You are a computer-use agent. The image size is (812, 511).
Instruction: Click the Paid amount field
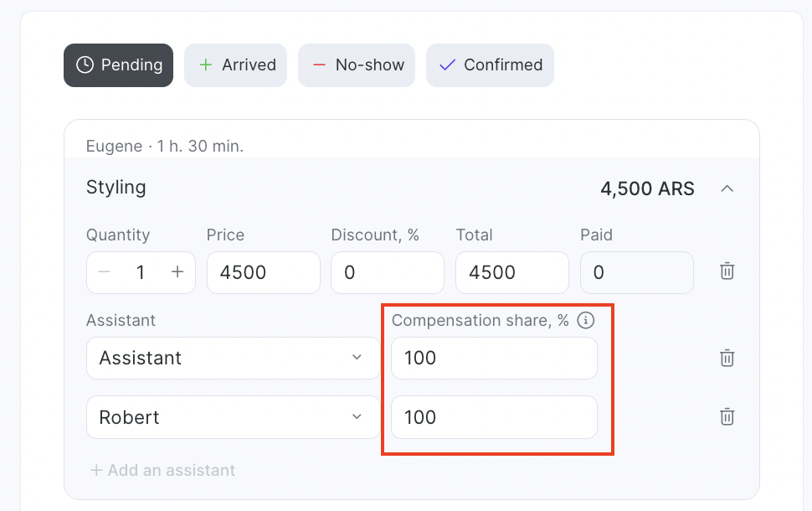point(636,272)
